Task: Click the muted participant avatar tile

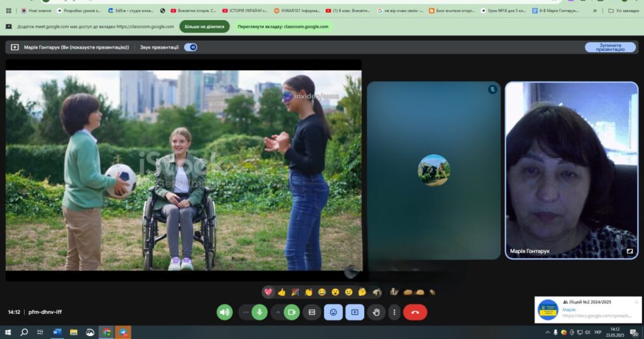Action: pos(434,170)
